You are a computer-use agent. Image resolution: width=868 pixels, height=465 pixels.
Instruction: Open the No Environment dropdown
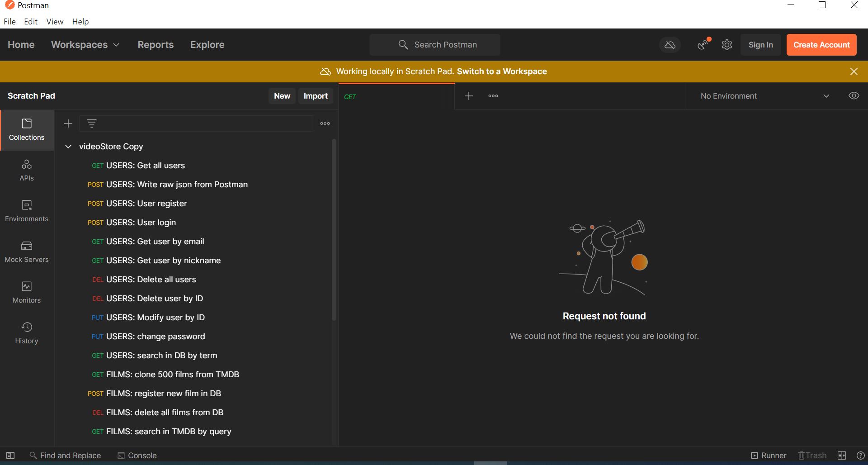[764, 96]
